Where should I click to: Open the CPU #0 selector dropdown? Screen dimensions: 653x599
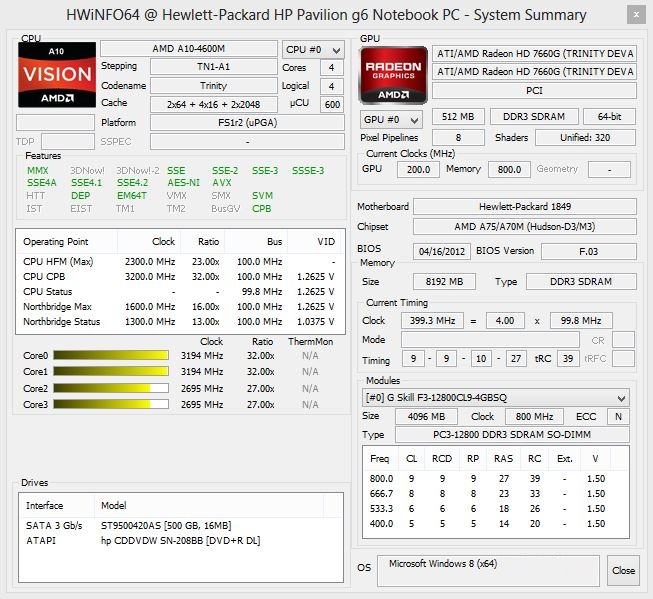tap(313, 50)
